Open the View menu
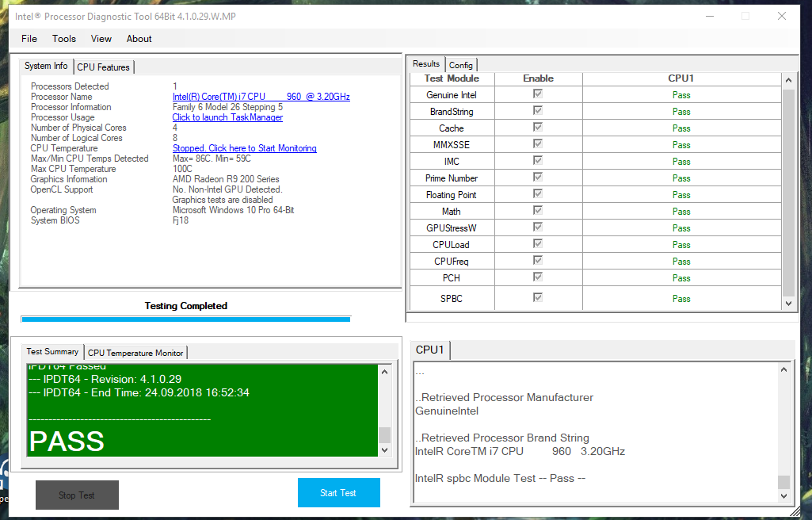The width and height of the screenshot is (812, 520). click(x=101, y=38)
